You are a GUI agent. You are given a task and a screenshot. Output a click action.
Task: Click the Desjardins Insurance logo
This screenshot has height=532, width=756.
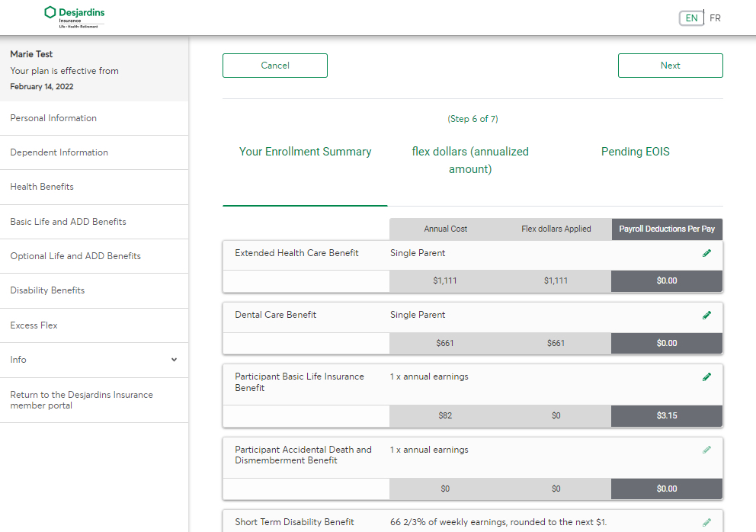[74, 17]
